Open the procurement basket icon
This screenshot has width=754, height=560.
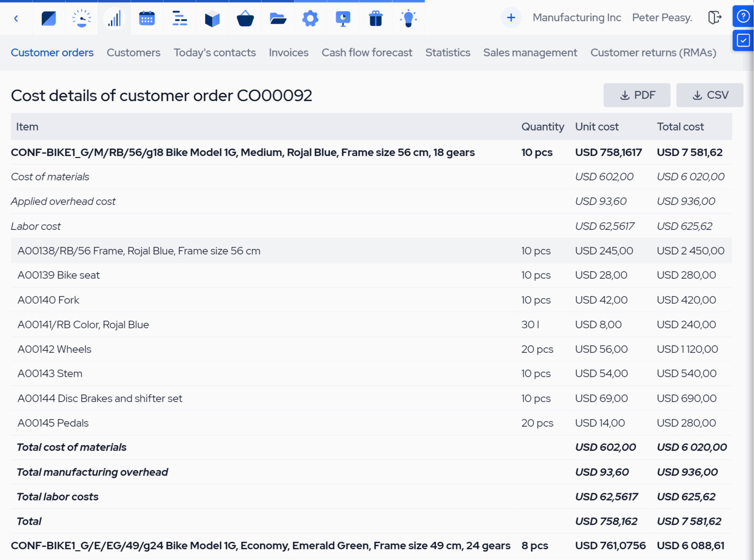(245, 18)
